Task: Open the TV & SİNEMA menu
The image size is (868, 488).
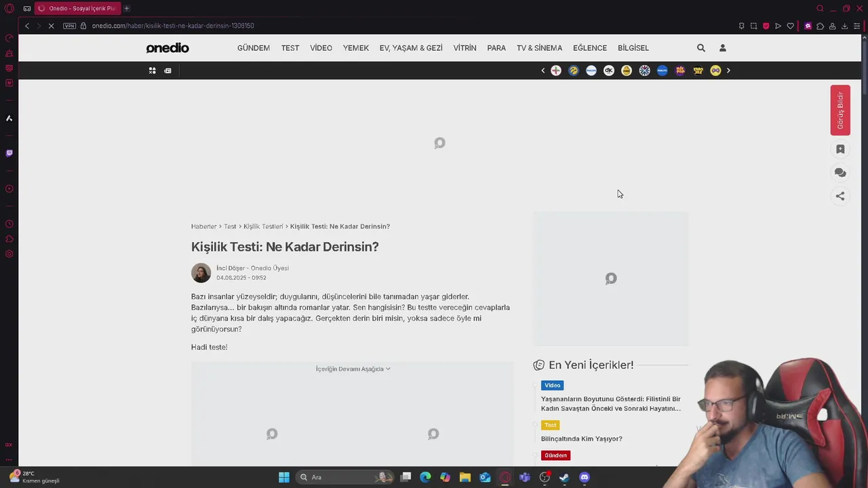Action: pyautogui.click(x=539, y=48)
